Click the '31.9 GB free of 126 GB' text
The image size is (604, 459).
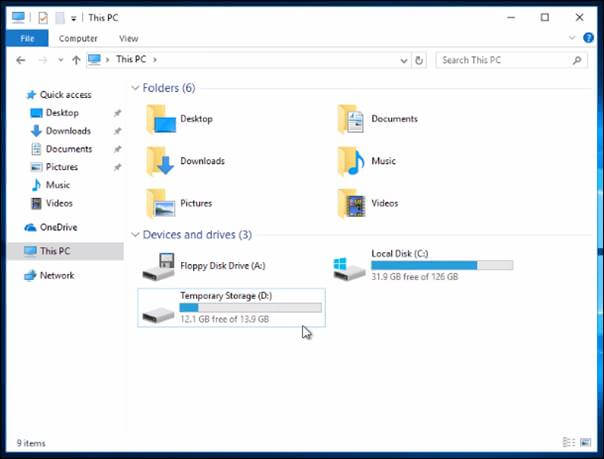[414, 277]
